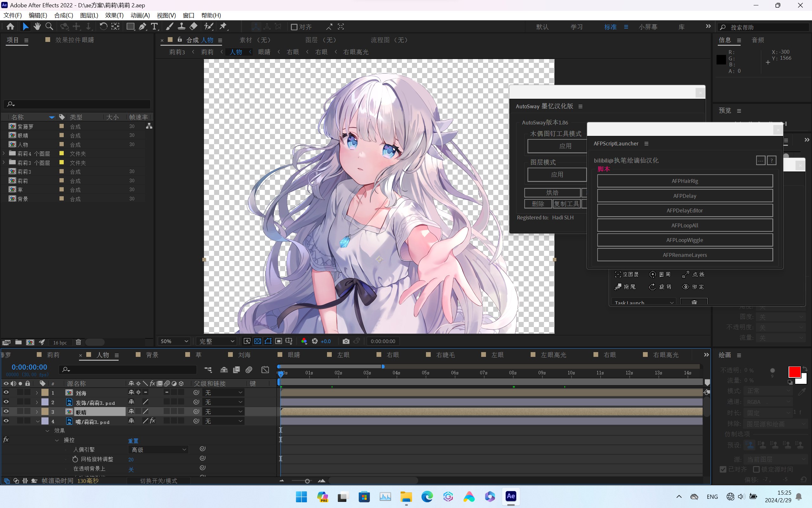This screenshot has height=508, width=812.
Task: Open channel and color management icon
Action: [x=304, y=341]
